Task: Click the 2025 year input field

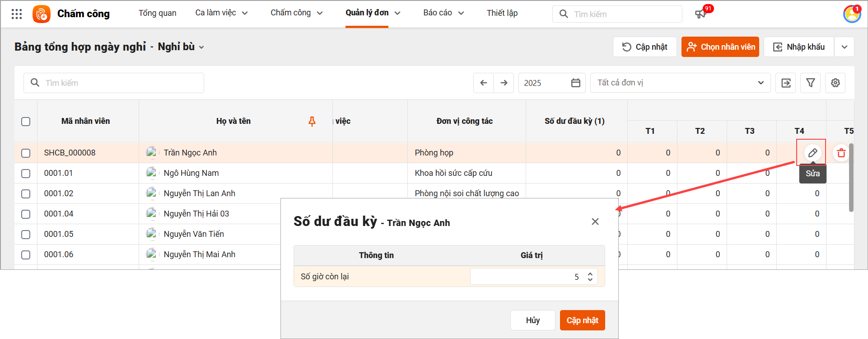Action: [x=552, y=83]
